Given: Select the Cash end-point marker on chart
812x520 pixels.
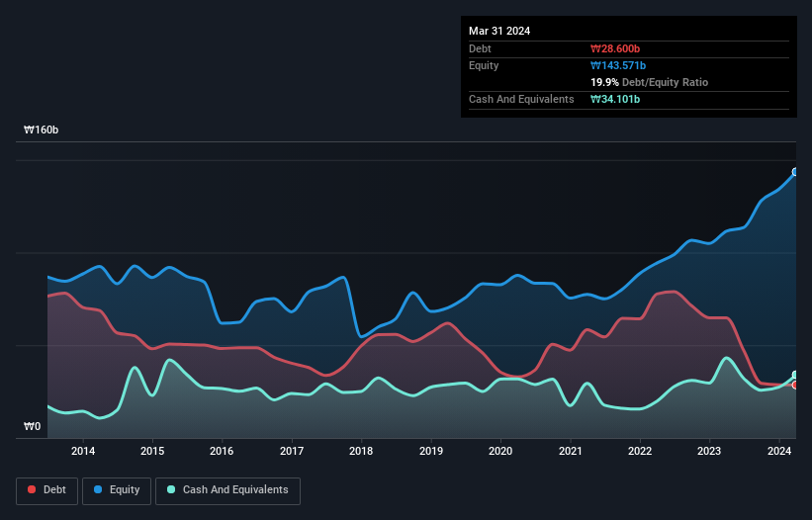Looking at the screenshot, I should pyautogui.click(x=795, y=375).
